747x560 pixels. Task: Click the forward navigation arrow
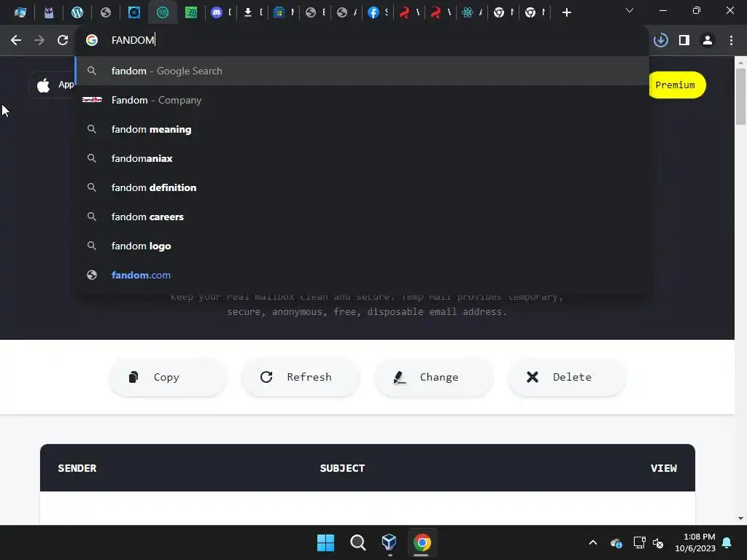point(39,40)
